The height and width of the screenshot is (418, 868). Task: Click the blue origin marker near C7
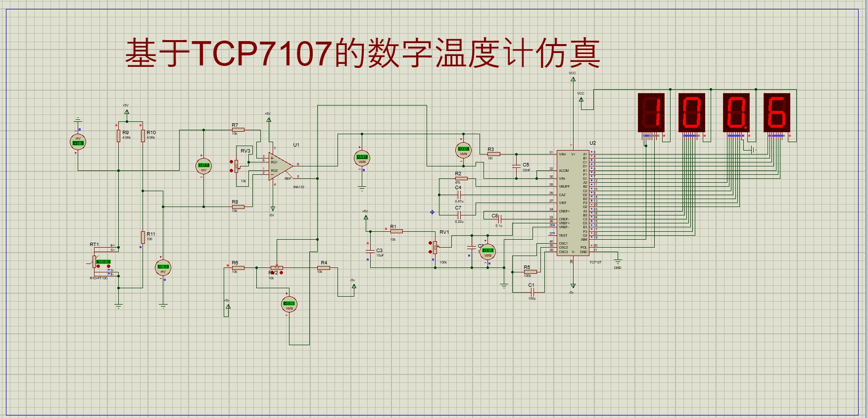click(432, 212)
